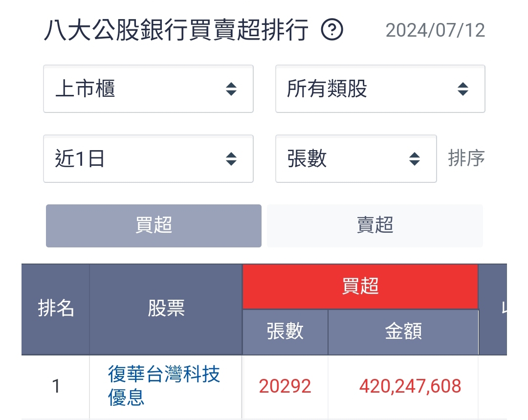Click the 股票 column header

coord(166,309)
